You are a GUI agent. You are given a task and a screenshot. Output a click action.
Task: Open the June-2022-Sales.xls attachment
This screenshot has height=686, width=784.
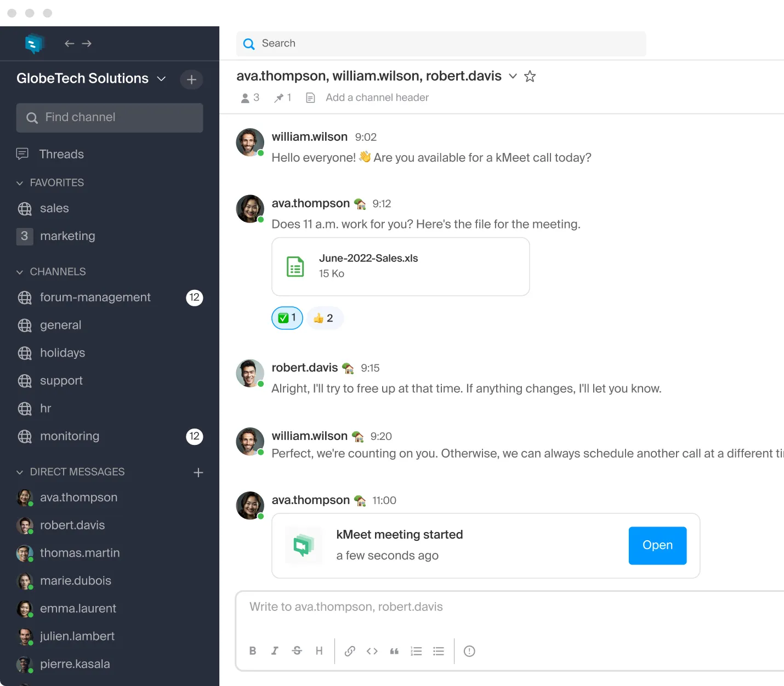[401, 267]
